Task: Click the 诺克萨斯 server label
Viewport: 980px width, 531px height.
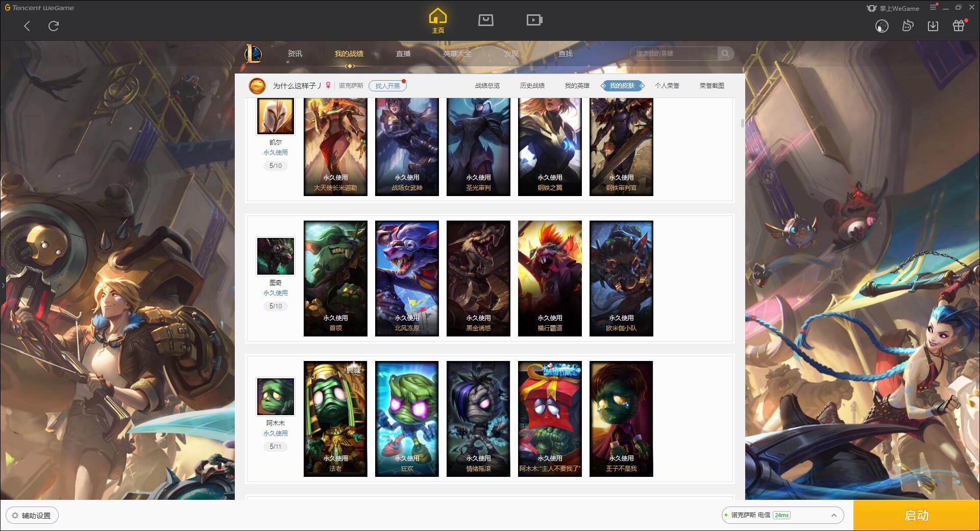Action: pyautogui.click(x=351, y=86)
